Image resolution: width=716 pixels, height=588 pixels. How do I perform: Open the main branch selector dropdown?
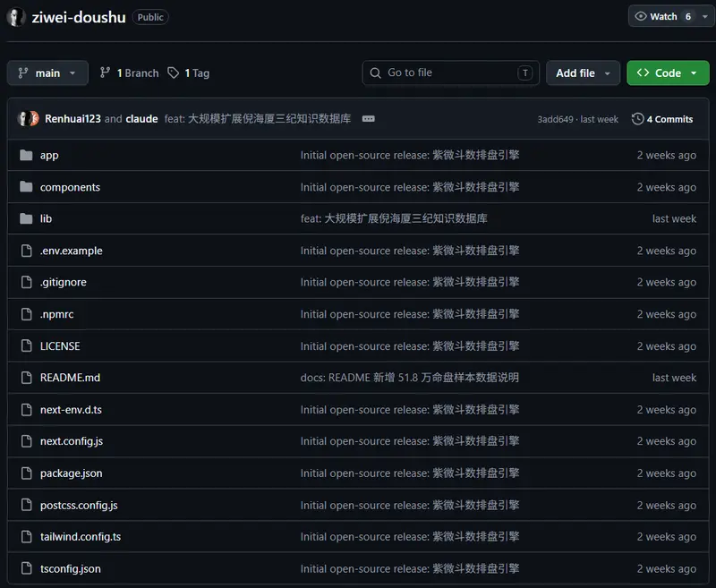pos(47,73)
